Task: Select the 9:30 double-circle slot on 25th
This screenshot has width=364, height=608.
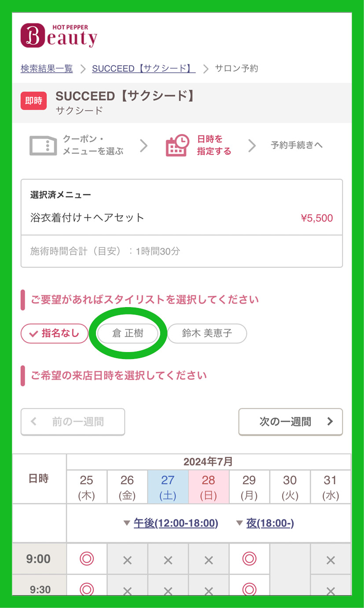Action: [87, 589]
